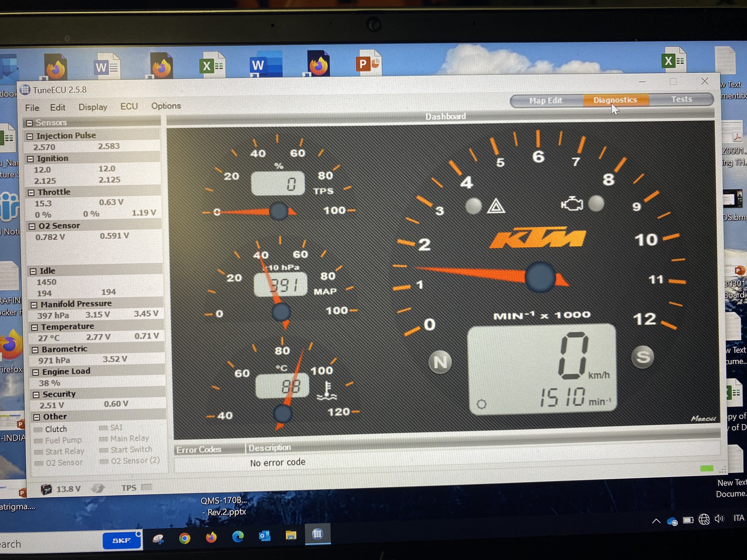Image resolution: width=747 pixels, height=560 pixels.
Task: Click the TuneECU taskbar button
Action: (x=318, y=534)
